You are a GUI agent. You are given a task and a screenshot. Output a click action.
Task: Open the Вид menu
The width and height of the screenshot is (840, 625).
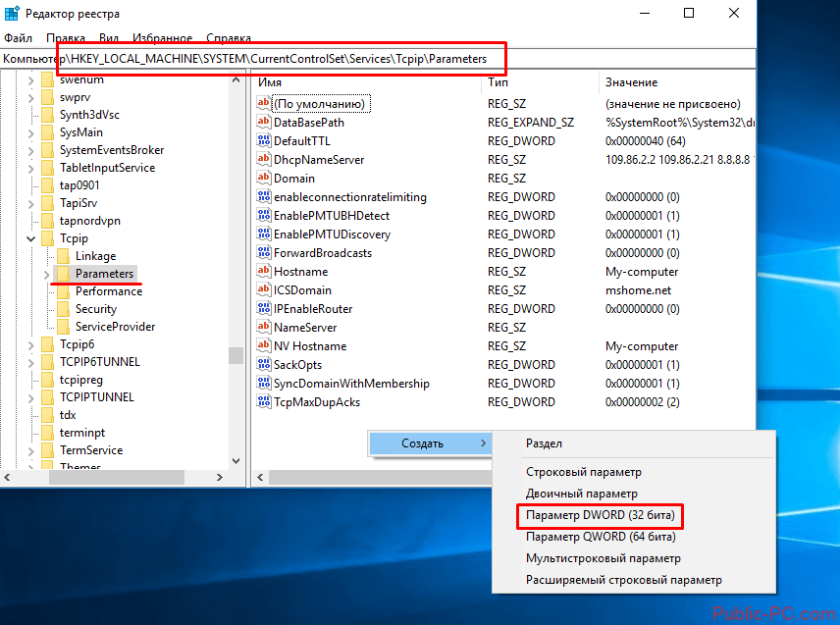[109, 38]
